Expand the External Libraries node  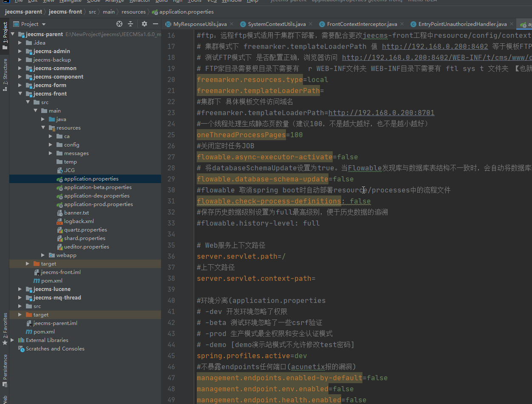[x=13, y=340]
